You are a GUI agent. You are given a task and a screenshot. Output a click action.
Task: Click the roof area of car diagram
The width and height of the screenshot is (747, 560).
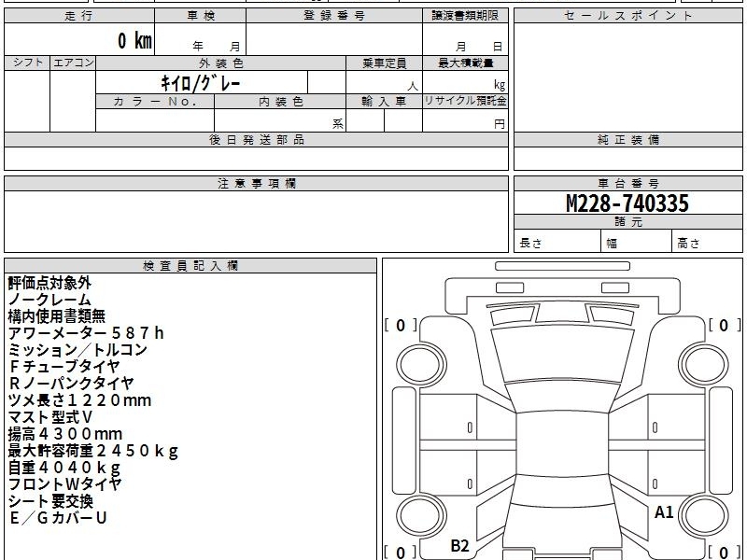coord(562,442)
